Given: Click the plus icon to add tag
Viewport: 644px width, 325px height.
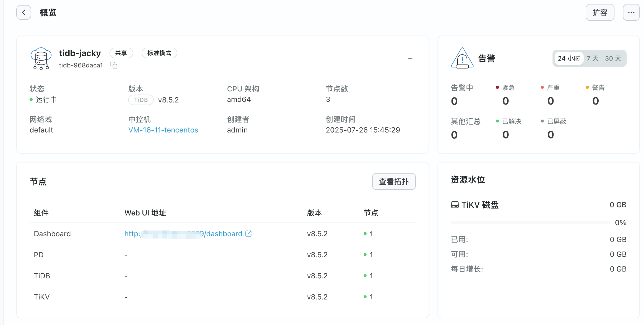Looking at the screenshot, I should 410,59.
